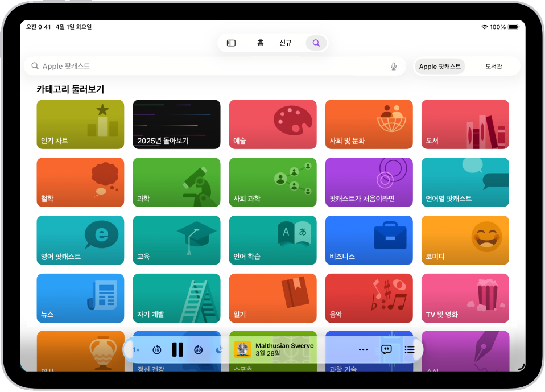Show the episode transcript icon
This screenshot has height=392, width=545.
tap(386, 349)
